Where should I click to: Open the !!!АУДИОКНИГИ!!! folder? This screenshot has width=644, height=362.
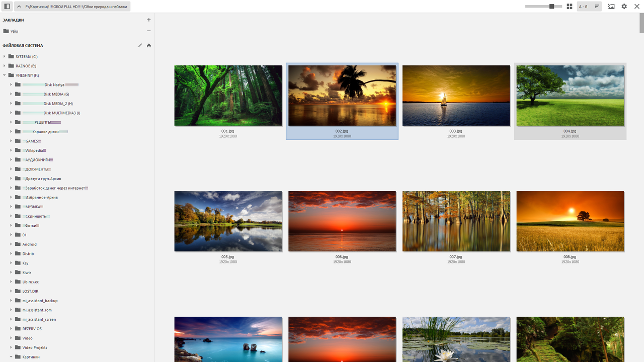point(38,160)
